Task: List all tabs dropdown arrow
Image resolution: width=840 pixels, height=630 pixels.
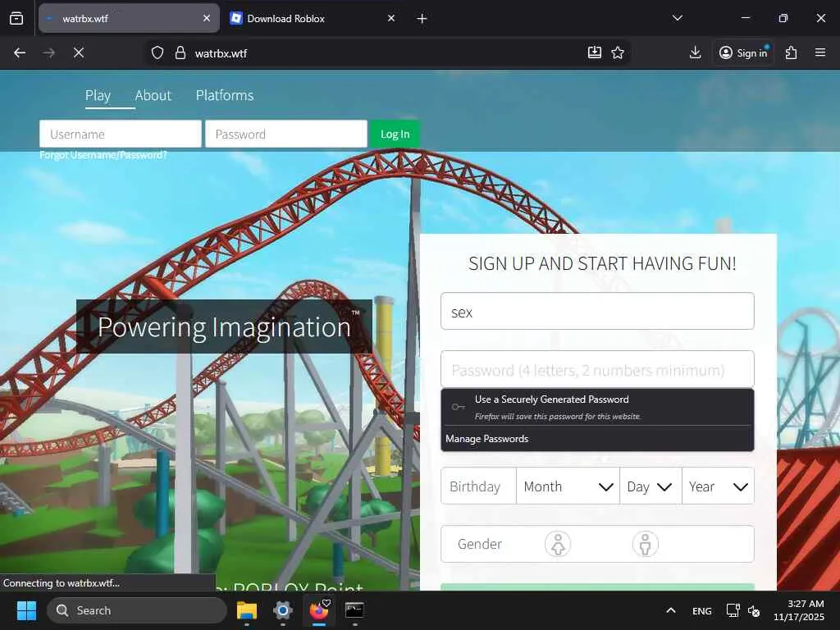Action: click(677, 18)
